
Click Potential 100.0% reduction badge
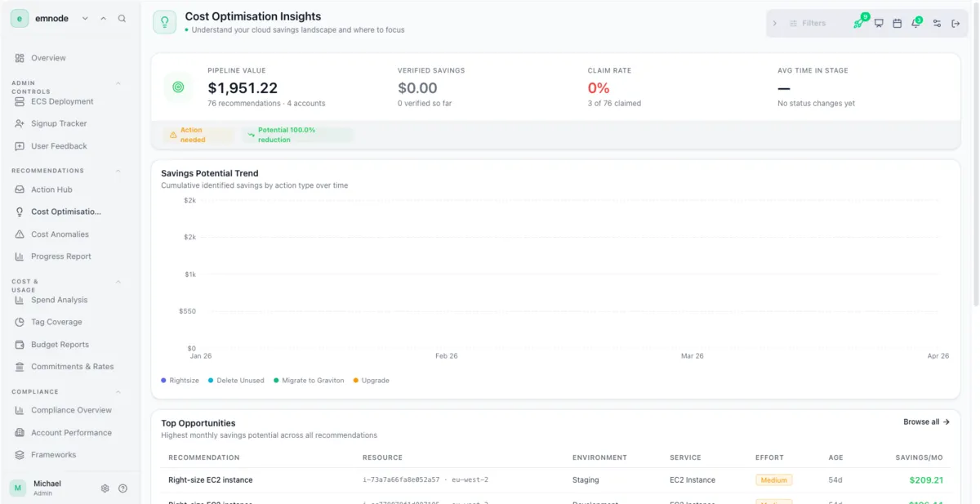[x=297, y=135]
